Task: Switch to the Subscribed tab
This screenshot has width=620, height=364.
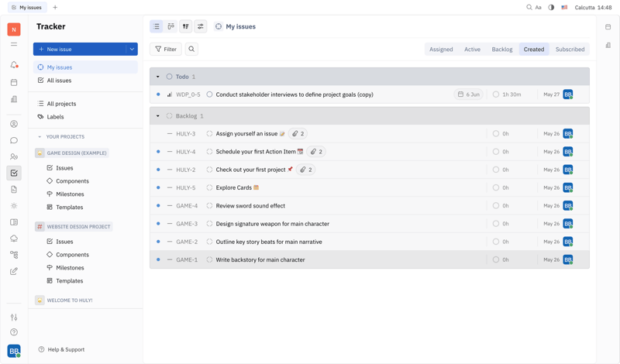Action: [x=570, y=50]
